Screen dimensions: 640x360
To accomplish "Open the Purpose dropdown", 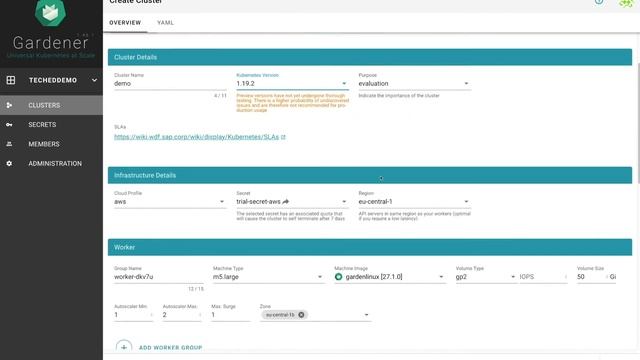I will coord(414,83).
